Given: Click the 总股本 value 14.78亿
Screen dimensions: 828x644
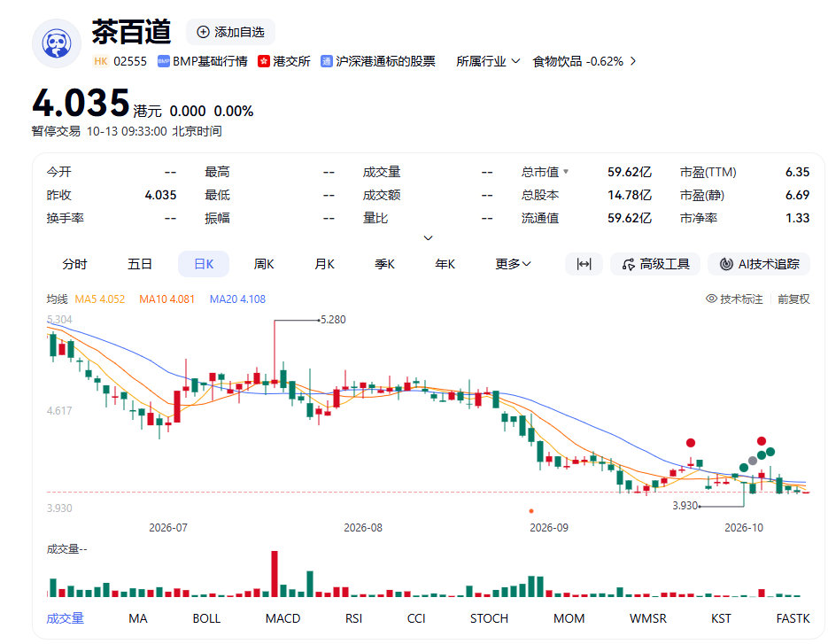Looking at the screenshot, I should [630, 195].
